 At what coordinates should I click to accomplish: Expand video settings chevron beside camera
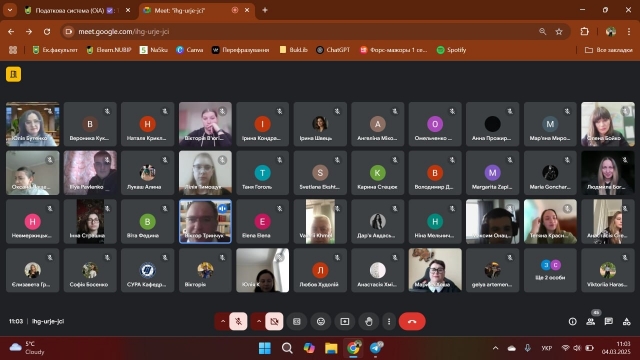(x=259, y=322)
